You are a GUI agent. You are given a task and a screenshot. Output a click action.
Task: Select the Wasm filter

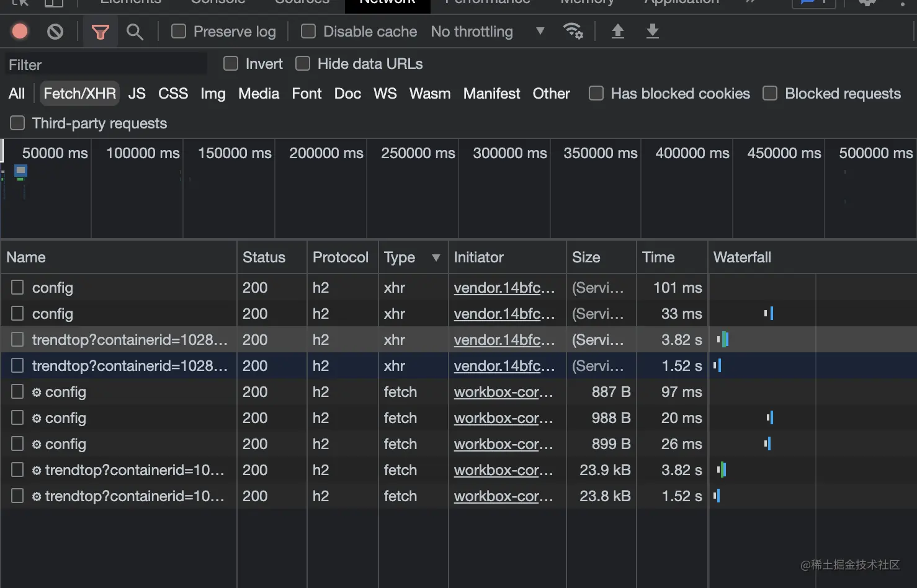tap(430, 94)
